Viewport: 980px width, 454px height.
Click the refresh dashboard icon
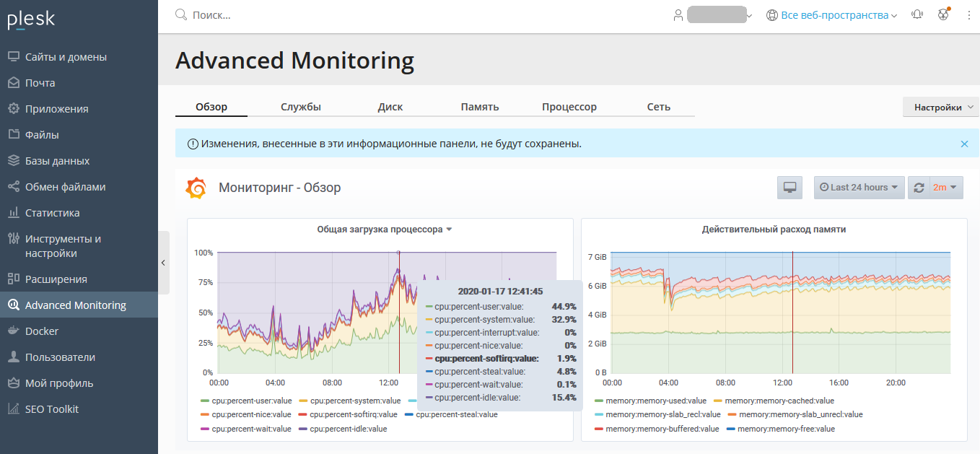pyautogui.click(x=919, y=188)
